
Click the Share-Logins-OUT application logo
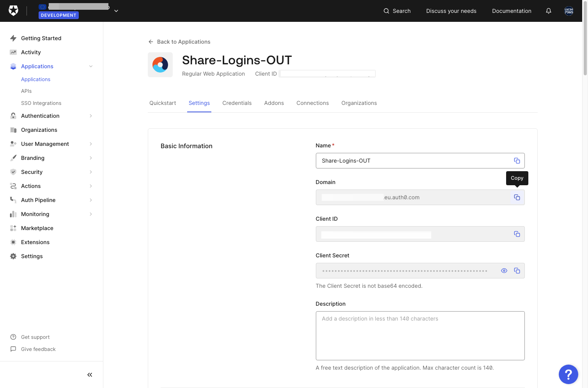160,65
